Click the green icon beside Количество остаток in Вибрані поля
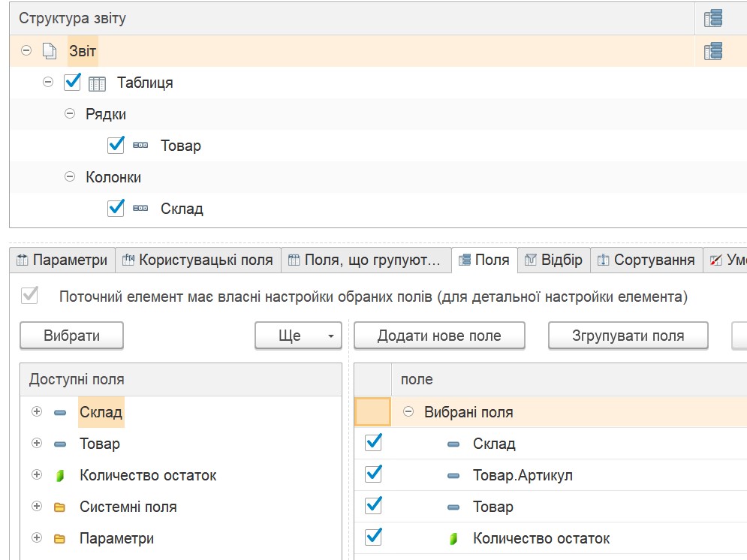The width and height of the screenshot is (747, 560). (x=453, y=538)
